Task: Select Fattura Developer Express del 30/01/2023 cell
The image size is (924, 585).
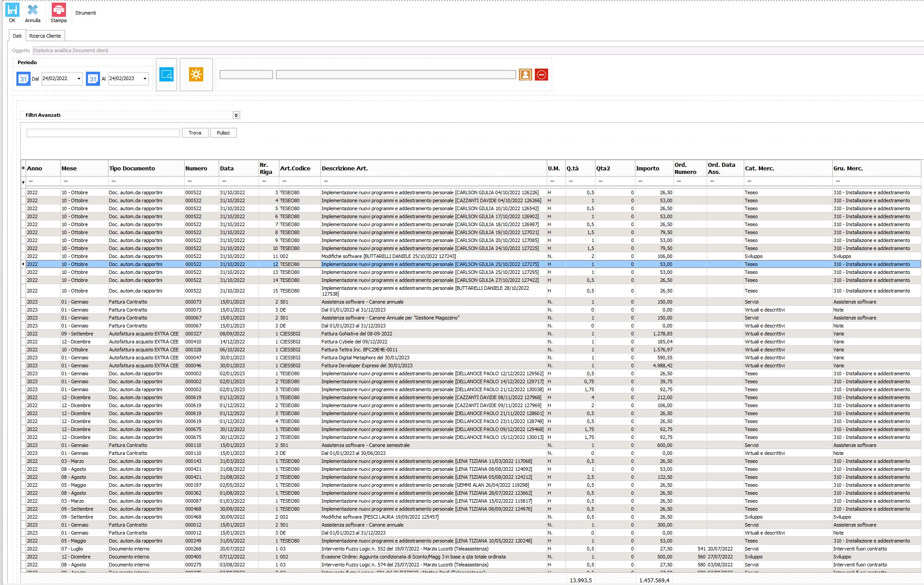Action: [x=434, y=366]
